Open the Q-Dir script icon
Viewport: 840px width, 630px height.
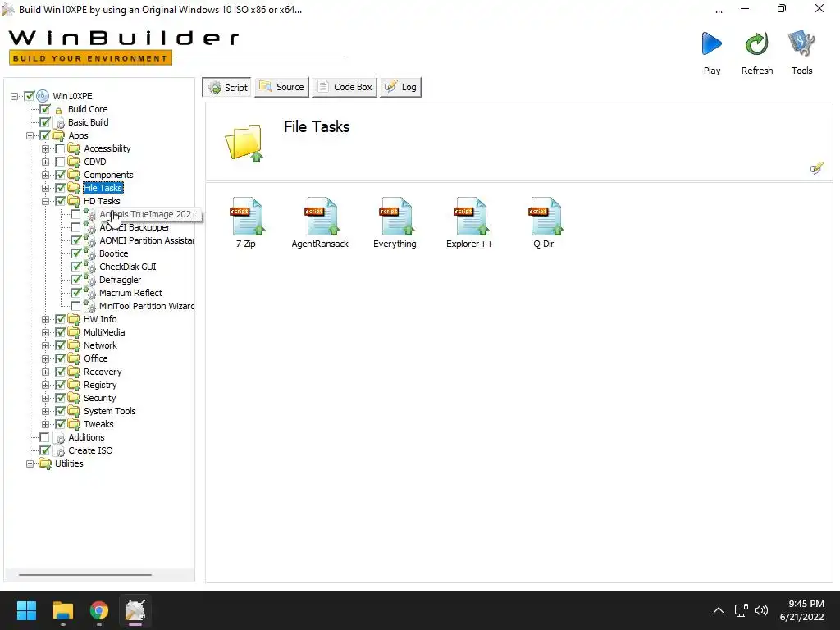(546, 216)
